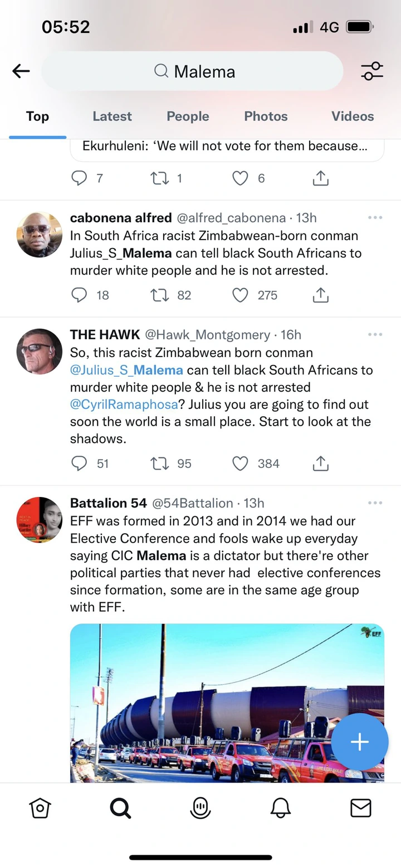Open more options on cabonena alfred's tweet
This screenshot has width=401, height=868.
[375, 217]
